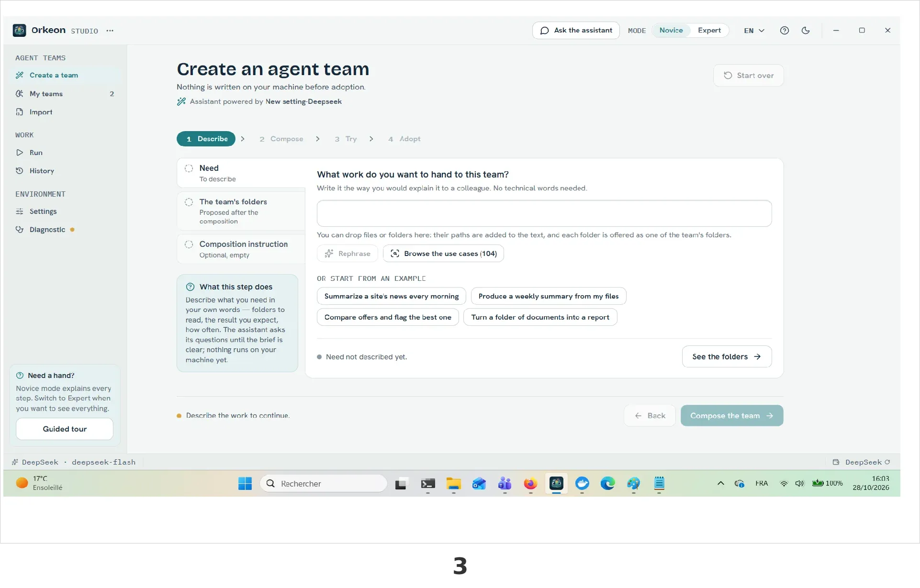This screenshot has width=920, height=588.
Task: Select The team's folders section
Action: pos(241,211)
